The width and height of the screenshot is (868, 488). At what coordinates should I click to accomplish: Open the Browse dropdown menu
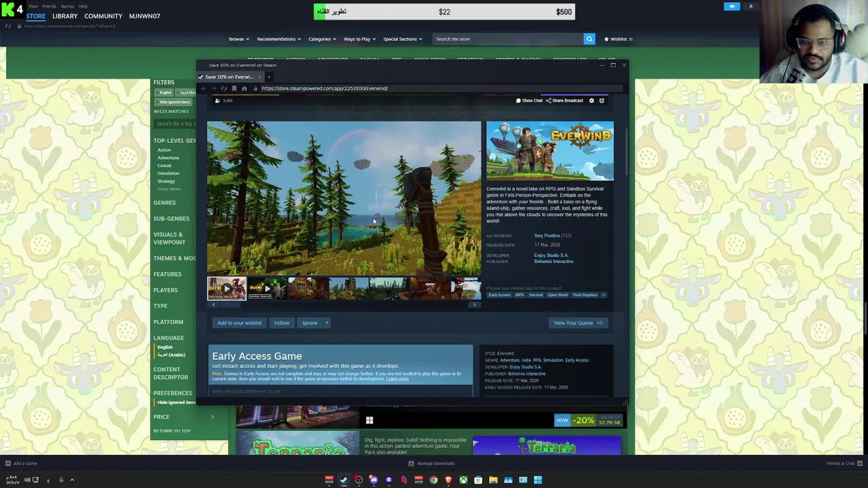point(239,39)
